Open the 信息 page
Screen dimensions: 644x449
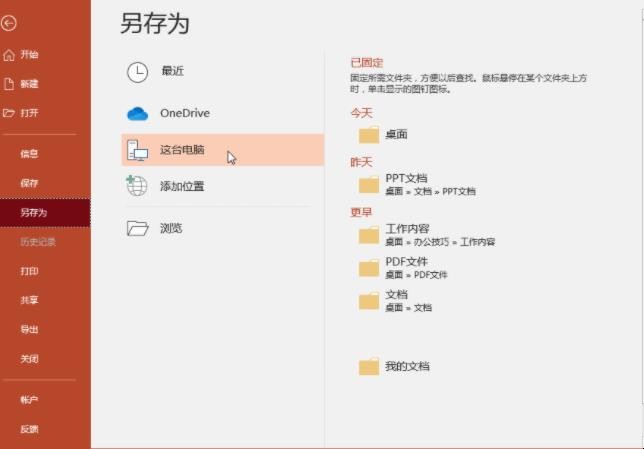[29, 154]
